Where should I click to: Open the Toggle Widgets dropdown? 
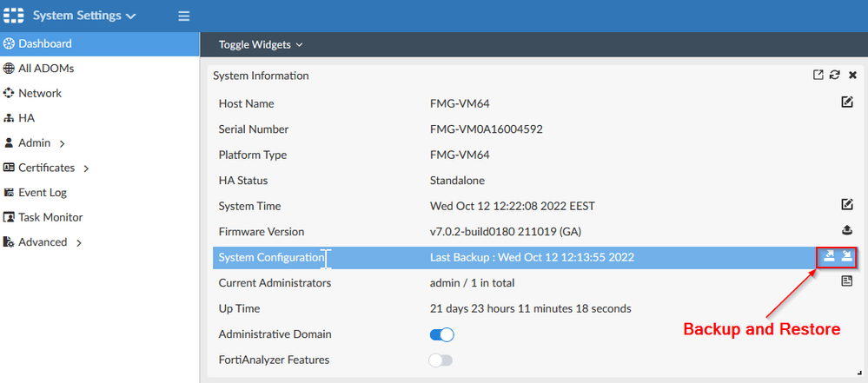pyautogui.click(x=260, y=44)
